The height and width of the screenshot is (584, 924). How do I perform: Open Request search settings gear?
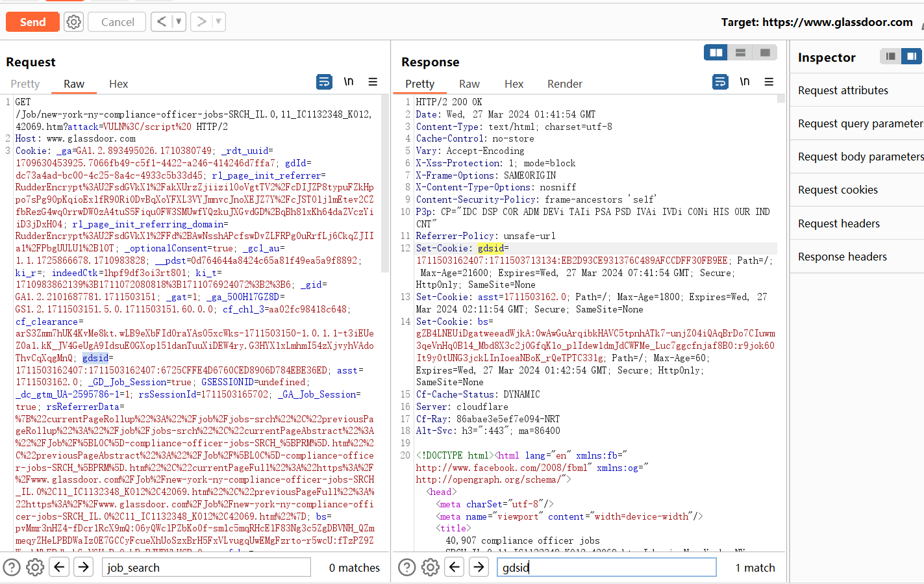click(35, 567)
